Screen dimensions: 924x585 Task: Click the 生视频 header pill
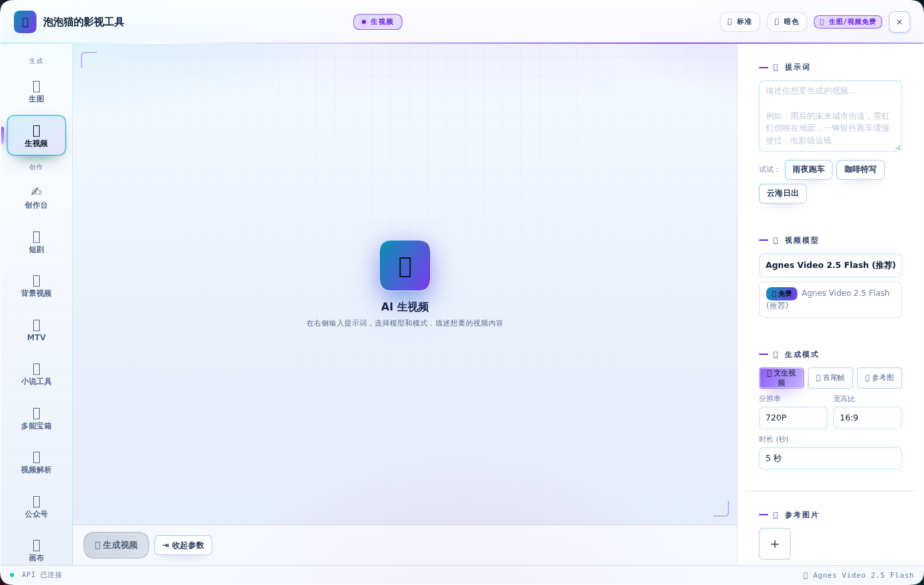tap(378, 22)
